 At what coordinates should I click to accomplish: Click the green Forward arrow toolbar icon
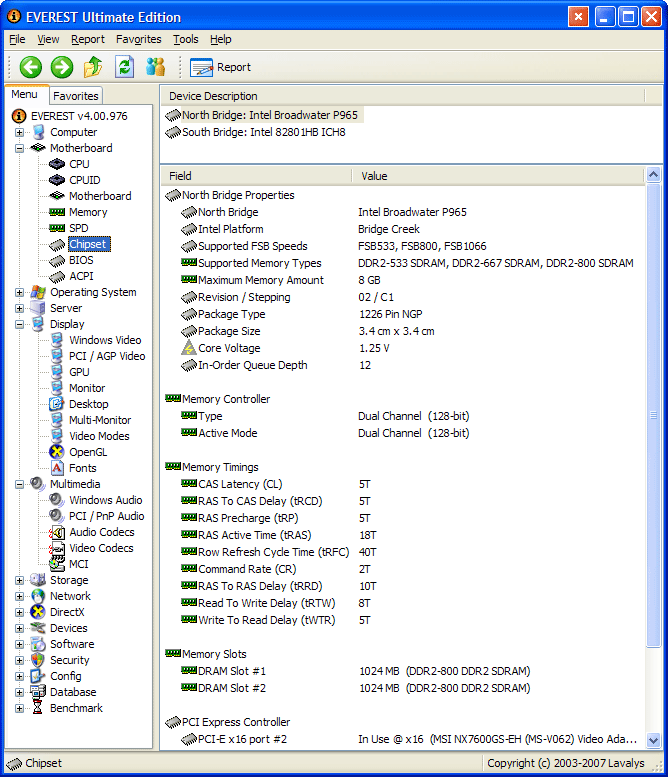(x=62, y=67)
